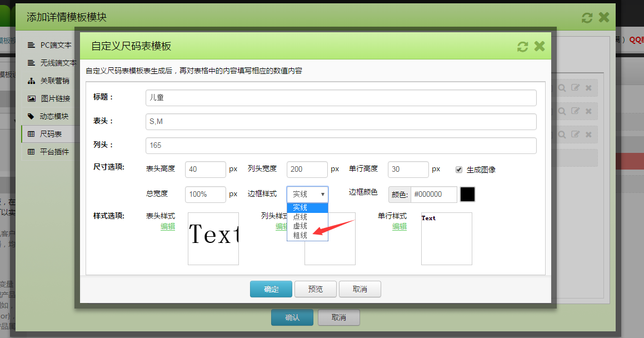Image resolution: width=644 pixels, height=338 pixels.
Task: Click the second row edit icon in background panel
Action: (576, 111)
